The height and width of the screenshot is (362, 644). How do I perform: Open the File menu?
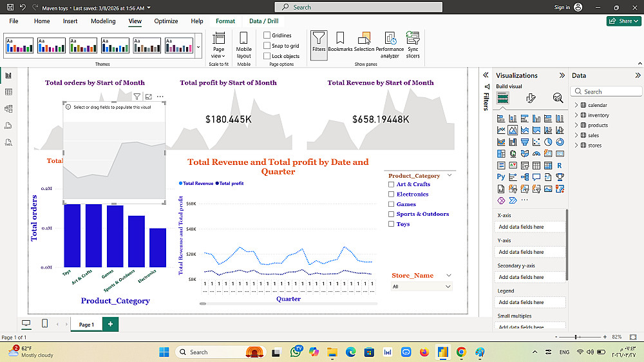click(x=14, y=21)
